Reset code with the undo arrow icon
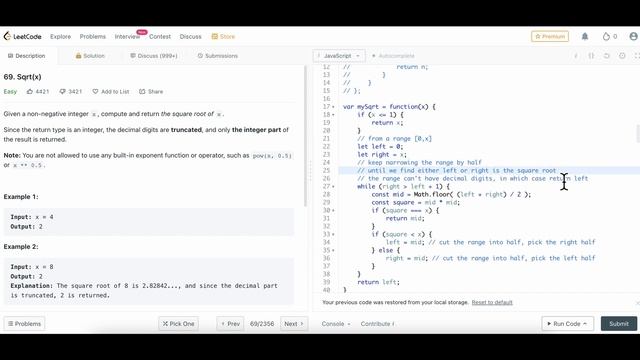Screen dimensions: 640x360 pyautogui.click(x=607, y=56)
